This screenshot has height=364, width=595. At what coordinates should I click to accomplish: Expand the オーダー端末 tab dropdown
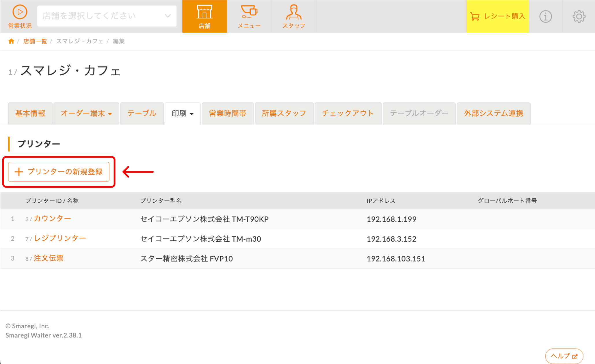[x=86, y=113]
